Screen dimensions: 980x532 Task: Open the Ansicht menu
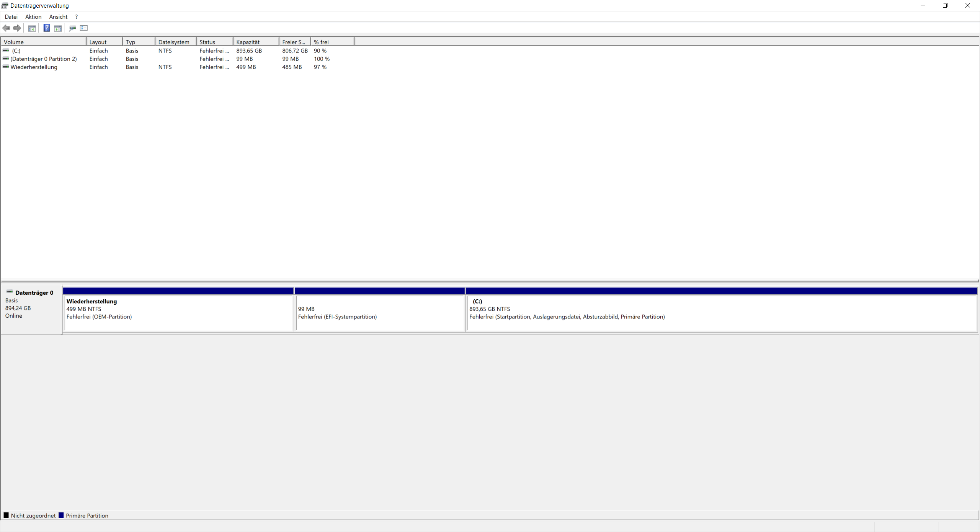(x=58, y=17)
